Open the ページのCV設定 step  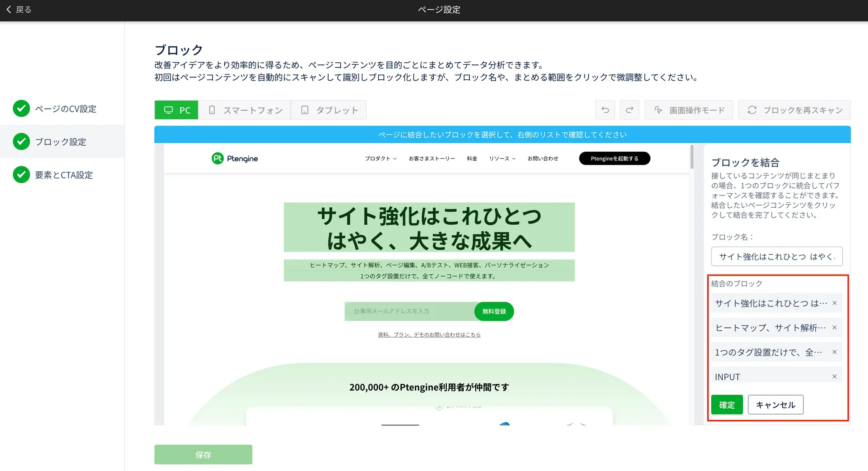tap(65, 109)
